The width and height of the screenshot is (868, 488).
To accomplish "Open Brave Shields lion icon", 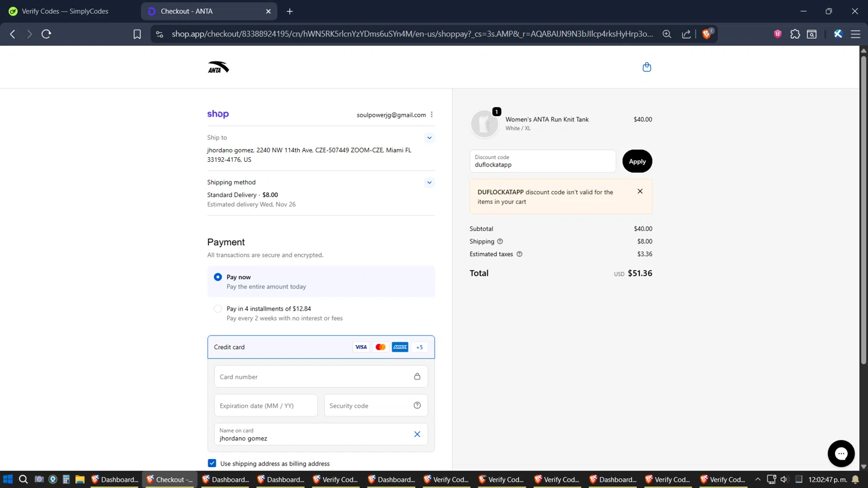I will (707, 34).
